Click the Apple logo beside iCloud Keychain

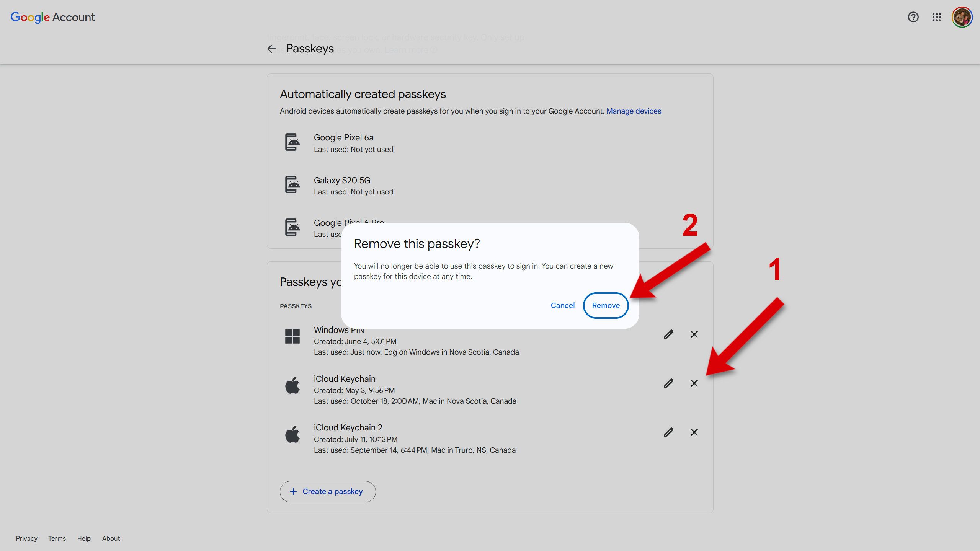(292, 385)
